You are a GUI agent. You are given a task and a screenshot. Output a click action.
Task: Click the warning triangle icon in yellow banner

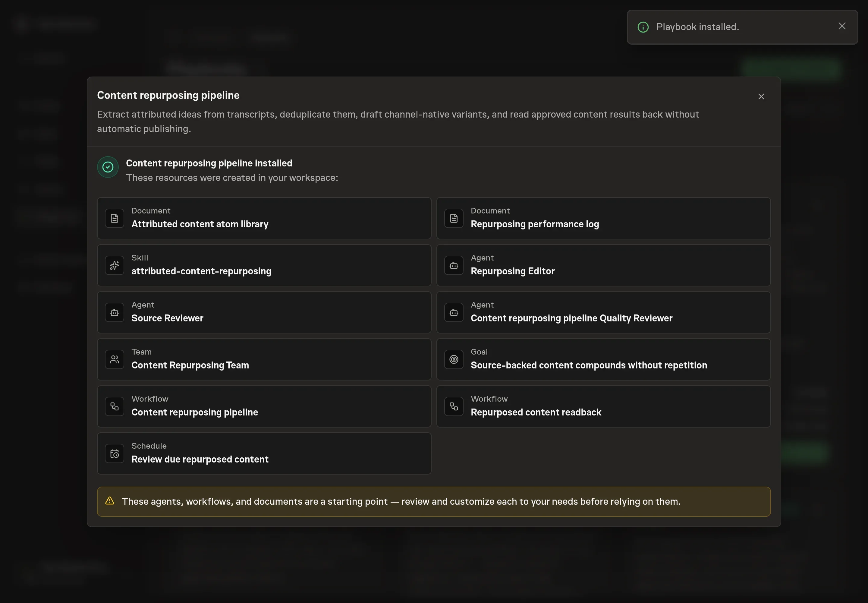pos(109,501)
